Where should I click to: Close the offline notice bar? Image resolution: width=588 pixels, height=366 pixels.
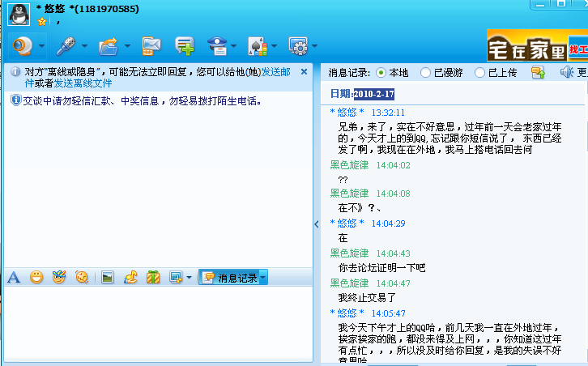point(305,71)
